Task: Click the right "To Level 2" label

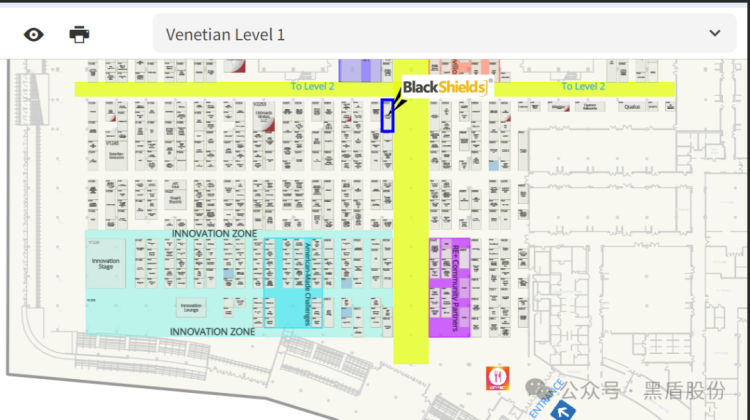Action: coord(582,87)
